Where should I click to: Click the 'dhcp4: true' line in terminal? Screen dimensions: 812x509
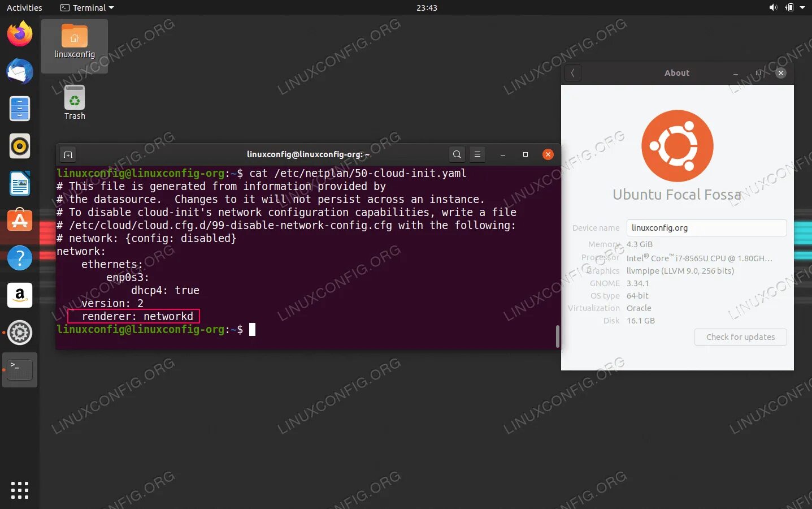click(x=165, y=291)
